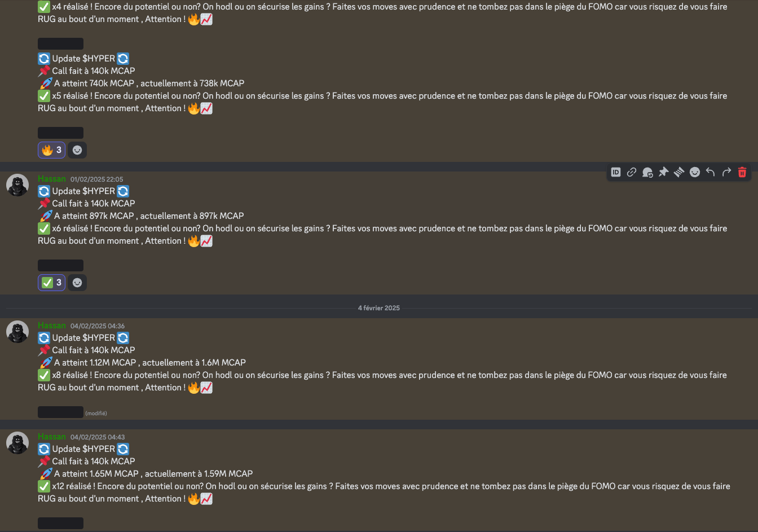758x532 pixels.
Task: Open emoji picker beside fire reaction
Action: [x=77, y=150]
